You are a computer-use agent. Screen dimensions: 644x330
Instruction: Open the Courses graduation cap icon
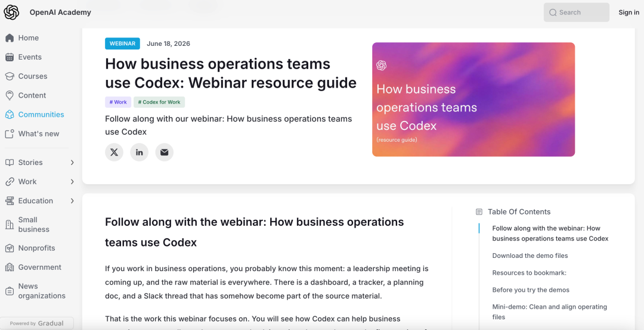[10, 76]
